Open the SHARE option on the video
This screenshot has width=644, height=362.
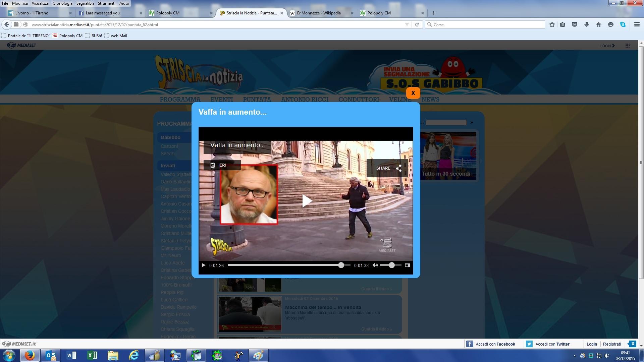tap(388, 168)
